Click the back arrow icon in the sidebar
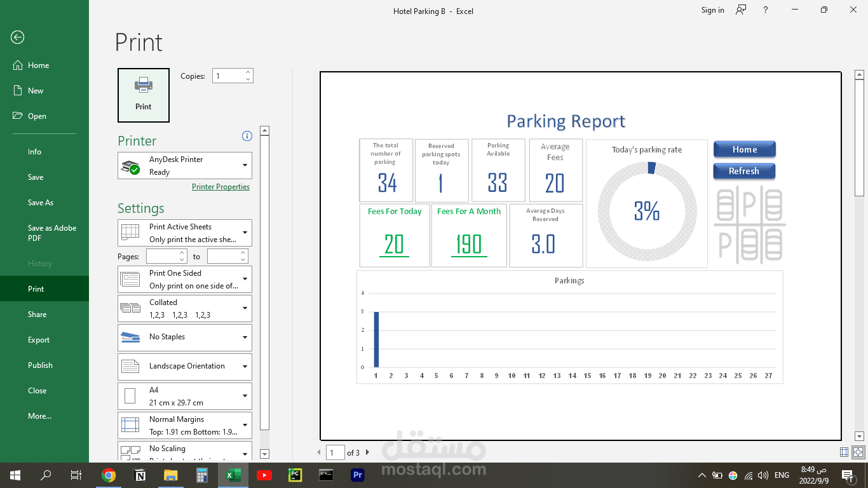 pos(17,37)
